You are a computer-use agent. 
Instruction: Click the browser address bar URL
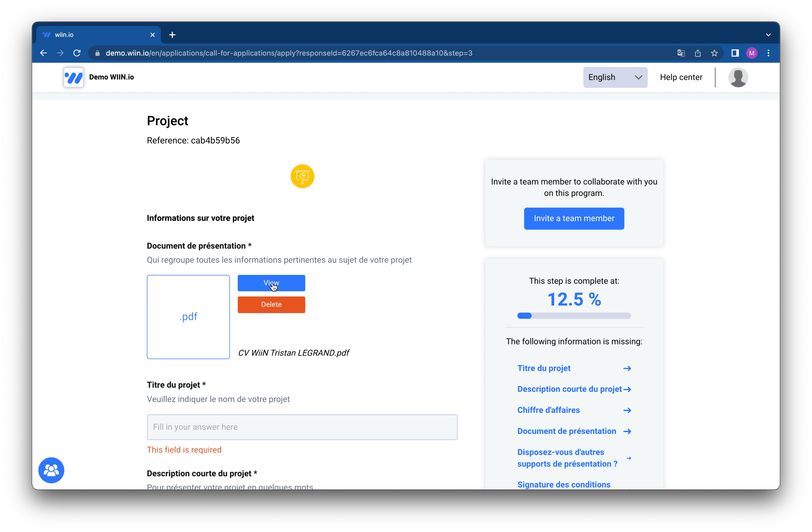[x=289, y=53]
